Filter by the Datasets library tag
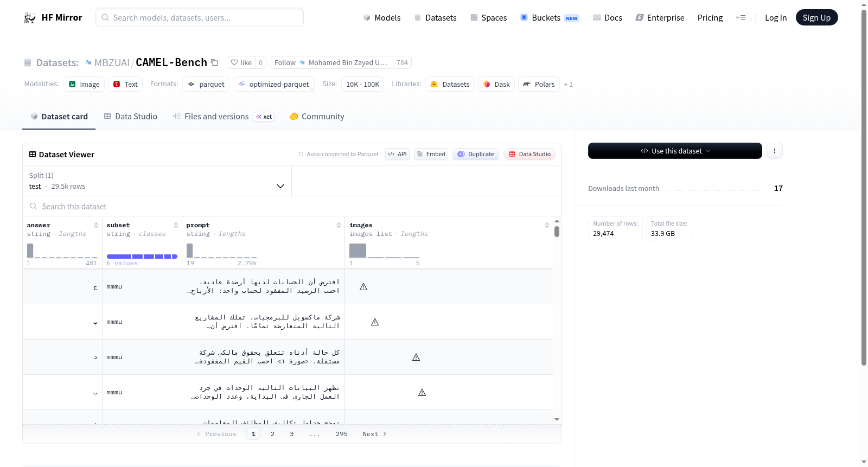The image size is (868, 467). coord(450,84)
